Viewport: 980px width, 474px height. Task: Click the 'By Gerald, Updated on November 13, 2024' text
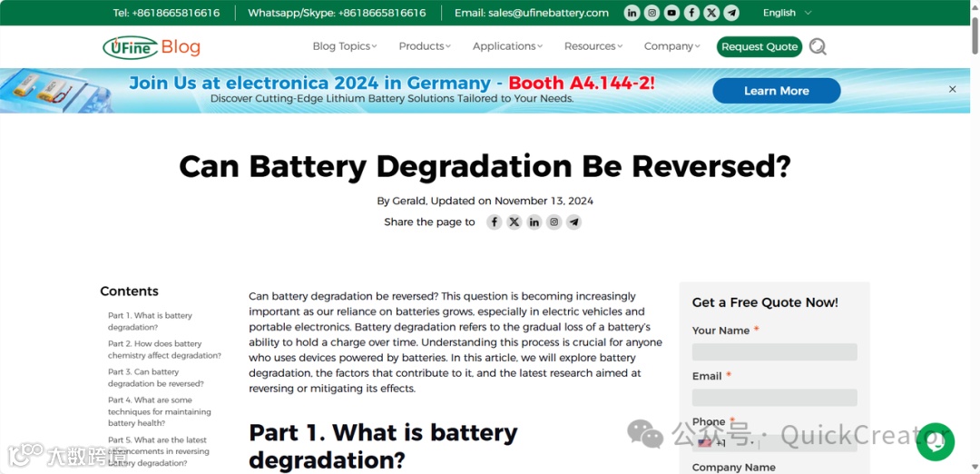coord(485,202)
